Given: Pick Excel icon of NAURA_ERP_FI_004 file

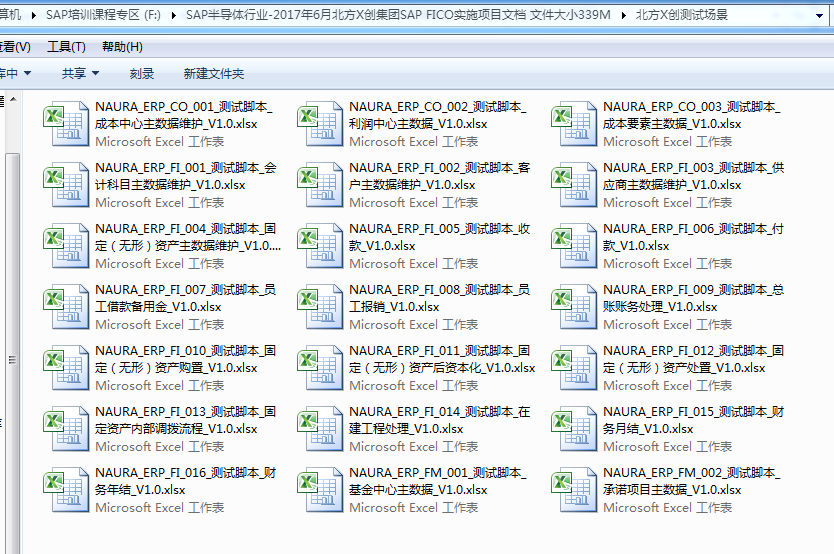Looking at the screenshot, I should pyautogui.click(x=66, y=246).
